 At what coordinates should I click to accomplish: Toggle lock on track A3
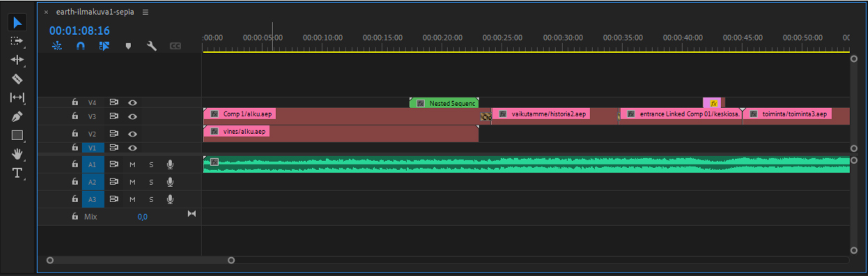click(75, 199)
